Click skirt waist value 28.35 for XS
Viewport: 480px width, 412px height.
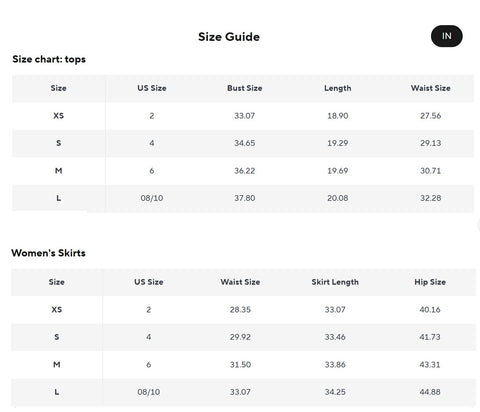click(x=240, y=310)
